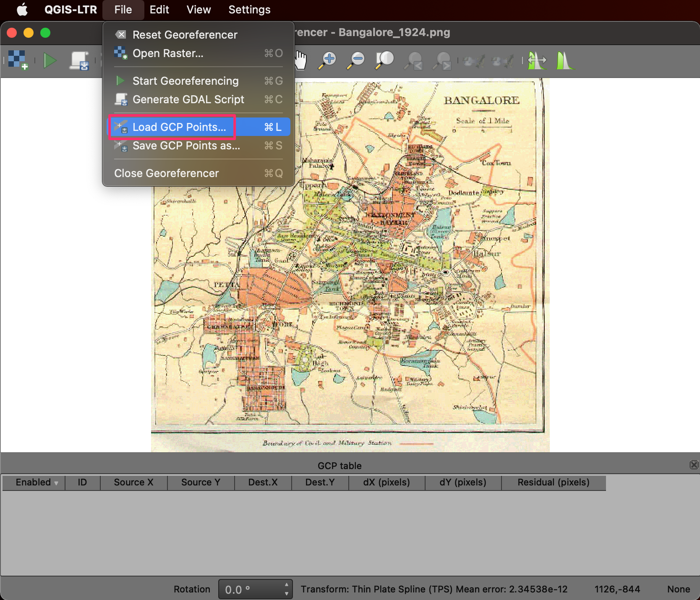Click the Zoom Next toolbar icon
The height and width of the screenshot is (600, 700).
(x=441, y=60)
